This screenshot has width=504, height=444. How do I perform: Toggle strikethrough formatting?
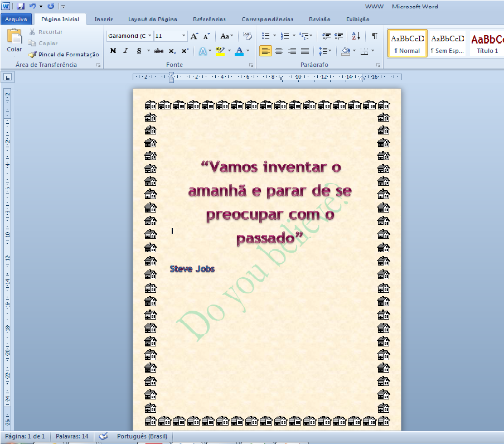[159, 51]
